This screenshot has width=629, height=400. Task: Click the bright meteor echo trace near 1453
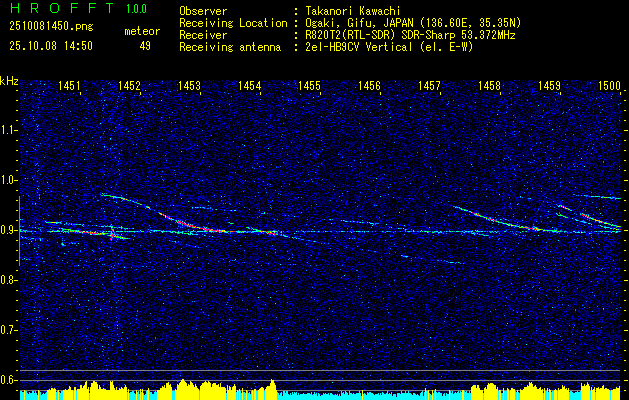193,225
